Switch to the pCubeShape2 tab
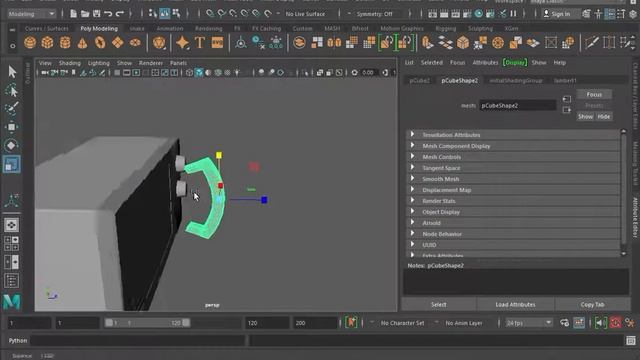The height and width of the screenshot is (360, 640). point(460,80)
